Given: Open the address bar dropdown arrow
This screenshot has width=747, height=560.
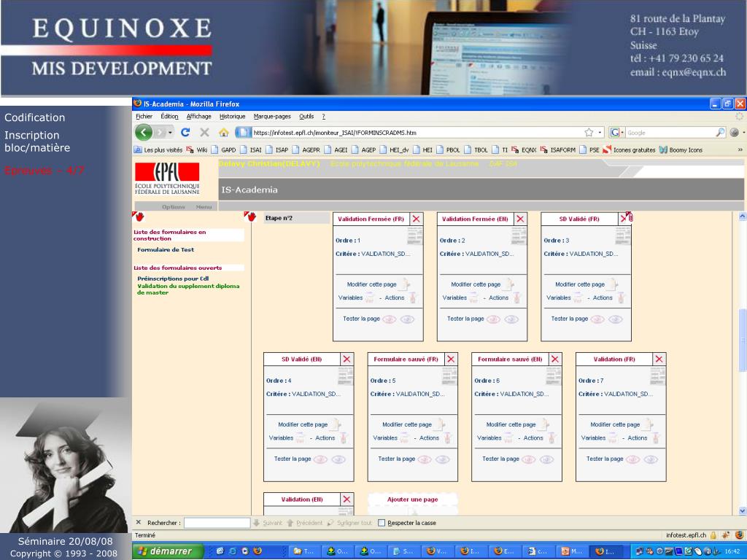Looking at the screenshot, I should click(x=600, y=133).
